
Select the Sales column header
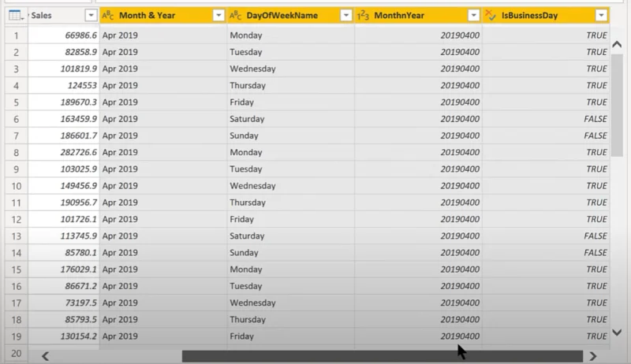(64, 15)
